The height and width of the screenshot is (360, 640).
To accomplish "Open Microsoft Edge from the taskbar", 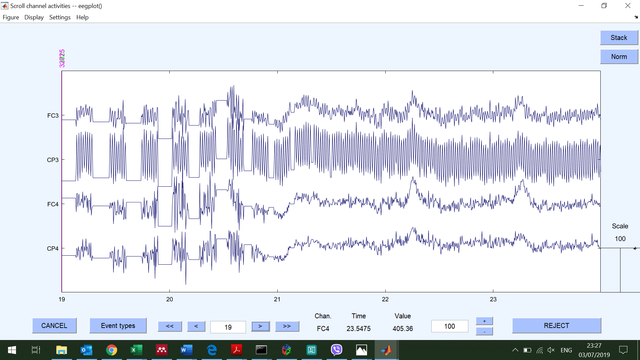I will (211, 350).
